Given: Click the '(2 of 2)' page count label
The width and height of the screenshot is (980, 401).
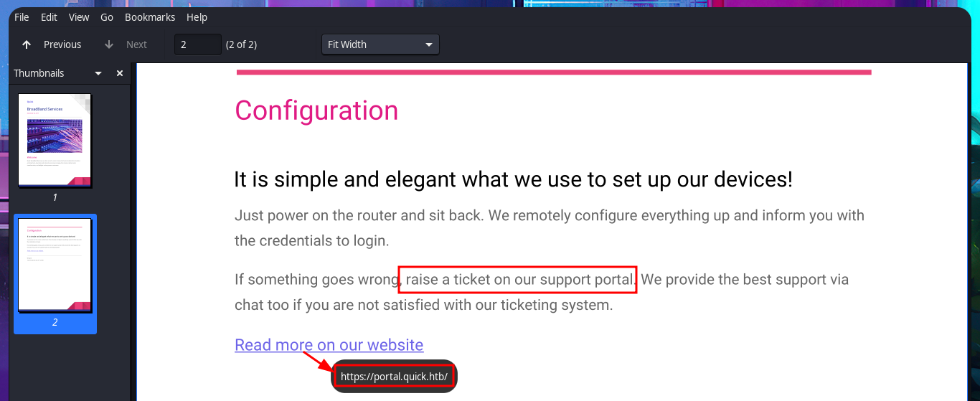Looking at the screenshot, I should tap(241, 44).
